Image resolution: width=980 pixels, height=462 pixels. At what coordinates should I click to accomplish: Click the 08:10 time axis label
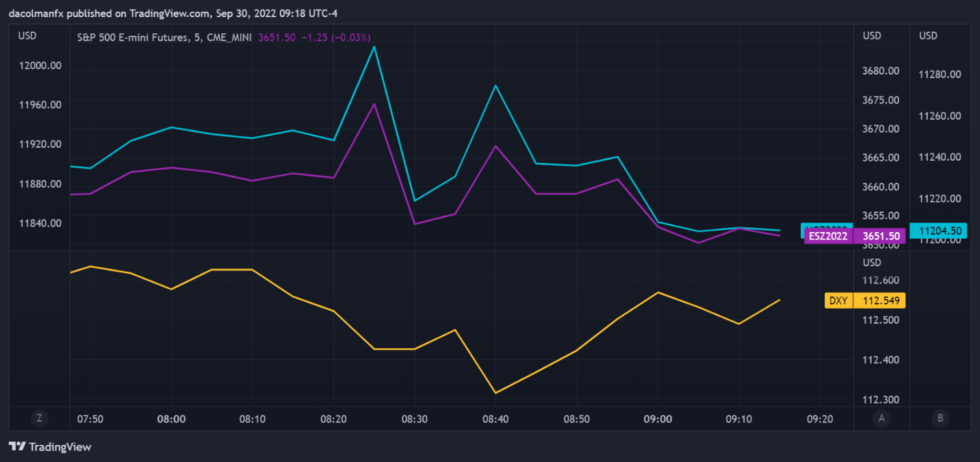coord(253,418)
